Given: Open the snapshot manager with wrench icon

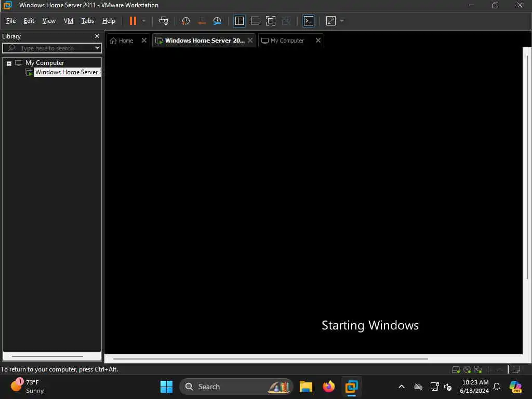Looking at the screenshot, I should [x=217, y=21].
